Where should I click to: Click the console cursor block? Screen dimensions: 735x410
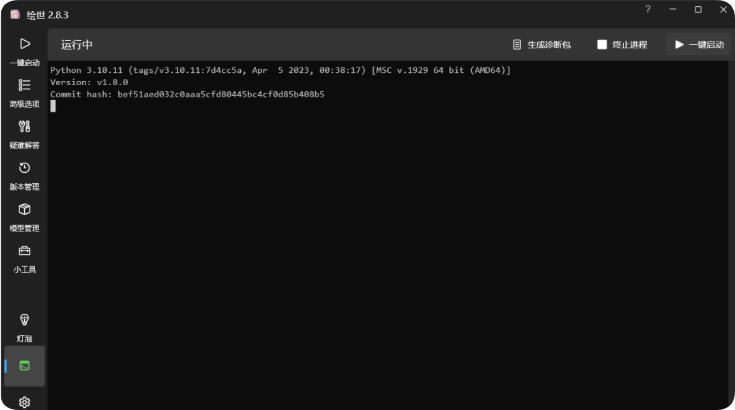pos(53,106)
